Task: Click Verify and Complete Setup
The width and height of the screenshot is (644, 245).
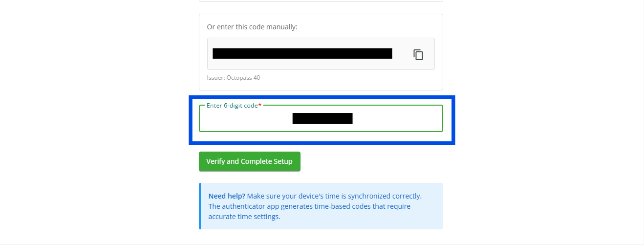Action: coord(250,161)
